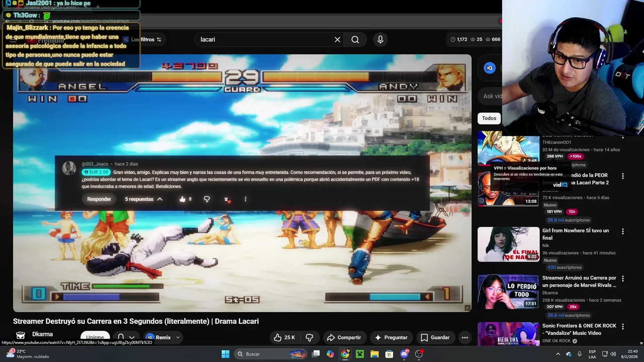
Task: Click the vidIQ 1,172 clock stat
Action: coord(459,40)
